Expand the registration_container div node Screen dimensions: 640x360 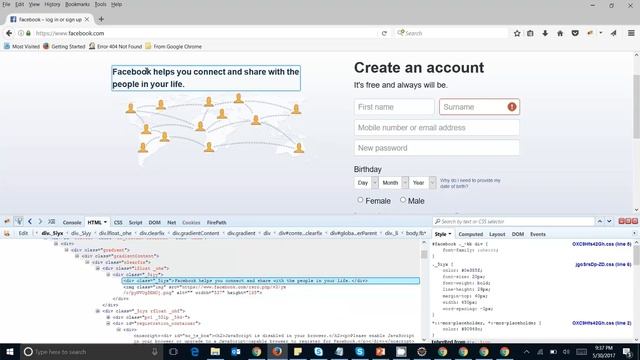click(x=108, y=323)
